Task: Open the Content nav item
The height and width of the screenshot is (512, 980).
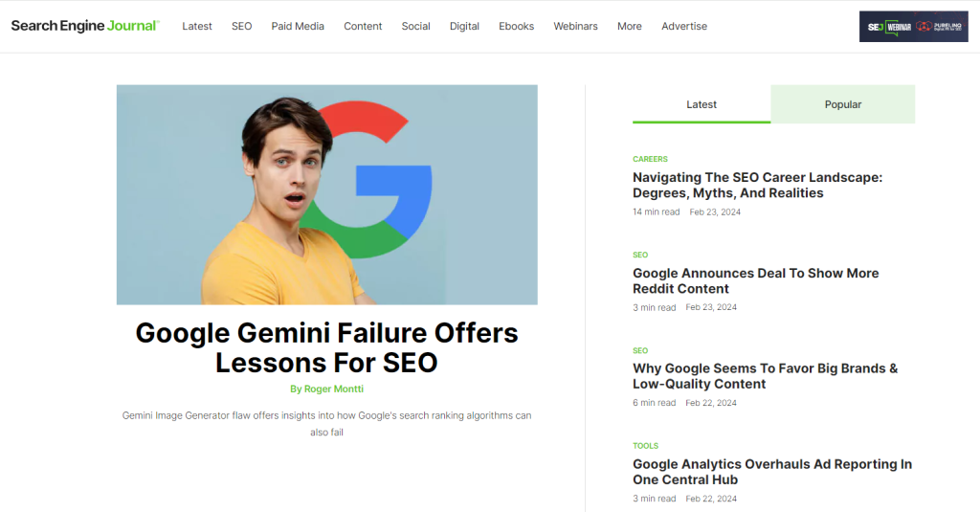Action: tap(363, 26)
